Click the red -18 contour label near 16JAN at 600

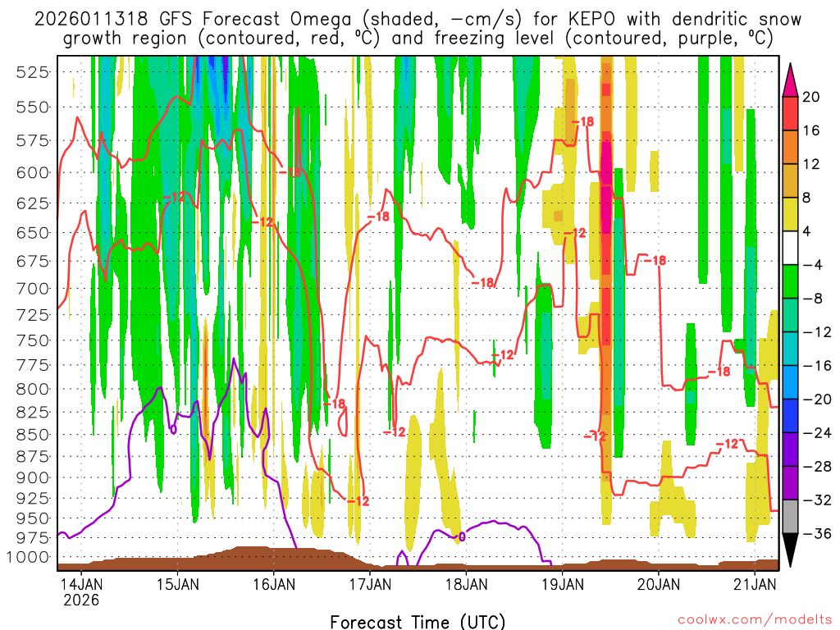(x=291, y=172)
